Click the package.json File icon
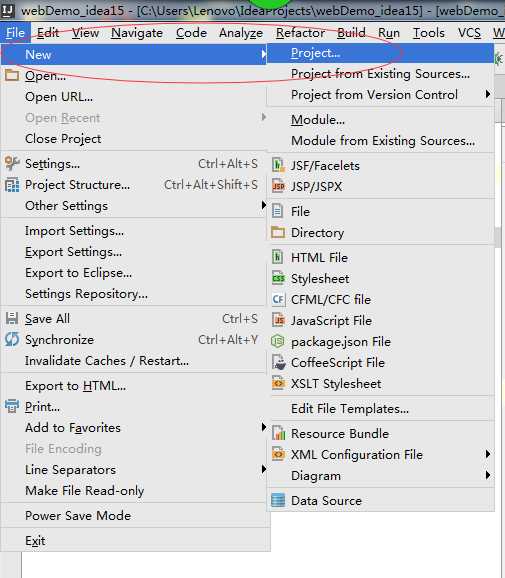Screen dimensions: 505x578 click(x=278, y=341)
